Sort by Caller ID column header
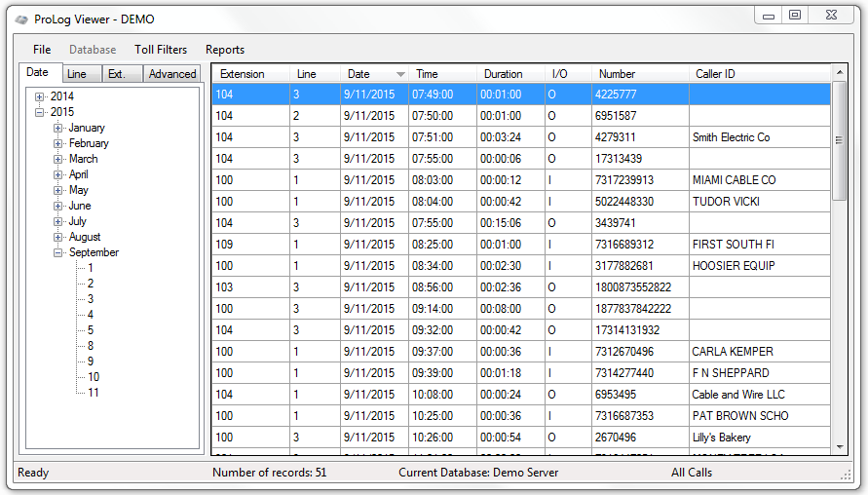Screen dimensions: 868x495 [x=760, y=74]
